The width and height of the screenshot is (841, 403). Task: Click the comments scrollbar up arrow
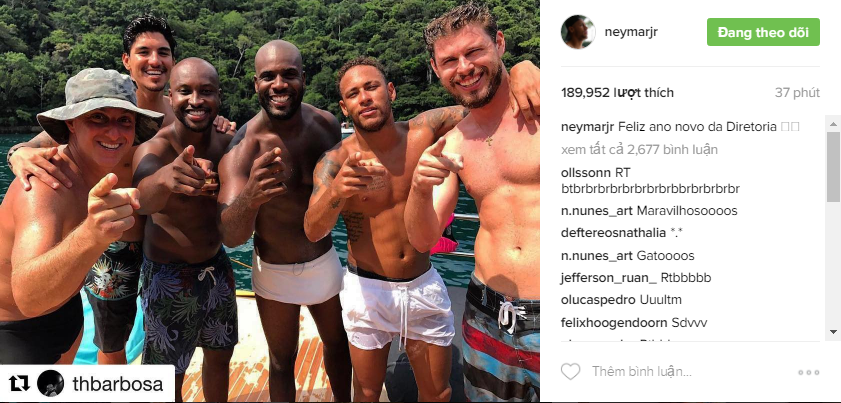click(x=833, y=124)
